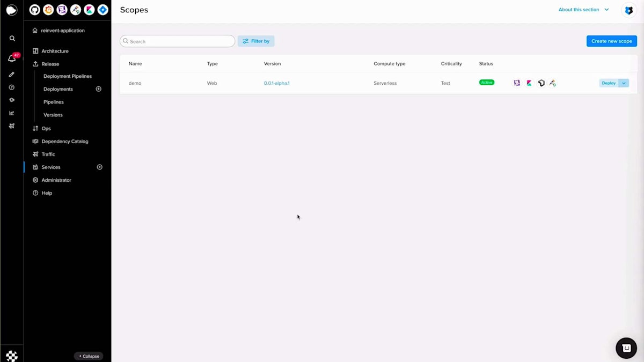
Task: Add a new deployment with the plus icon
Action: (98, 89)
